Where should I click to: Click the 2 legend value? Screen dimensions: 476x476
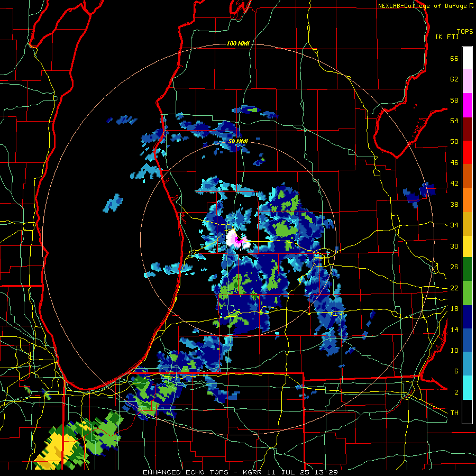click(x=456, y=392)
